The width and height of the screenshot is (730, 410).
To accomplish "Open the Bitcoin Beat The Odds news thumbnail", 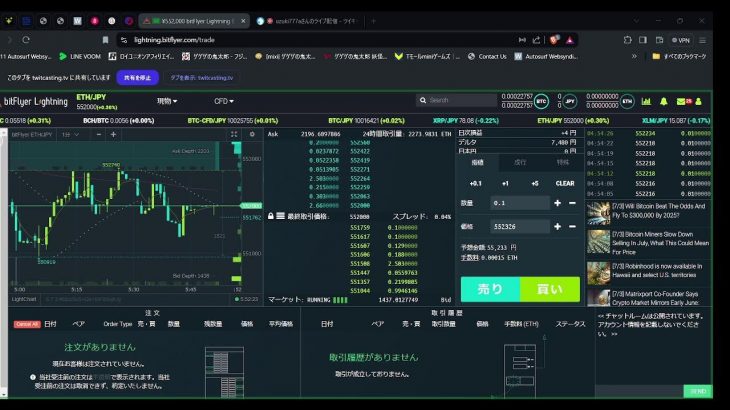I will (x=598, y=213).
